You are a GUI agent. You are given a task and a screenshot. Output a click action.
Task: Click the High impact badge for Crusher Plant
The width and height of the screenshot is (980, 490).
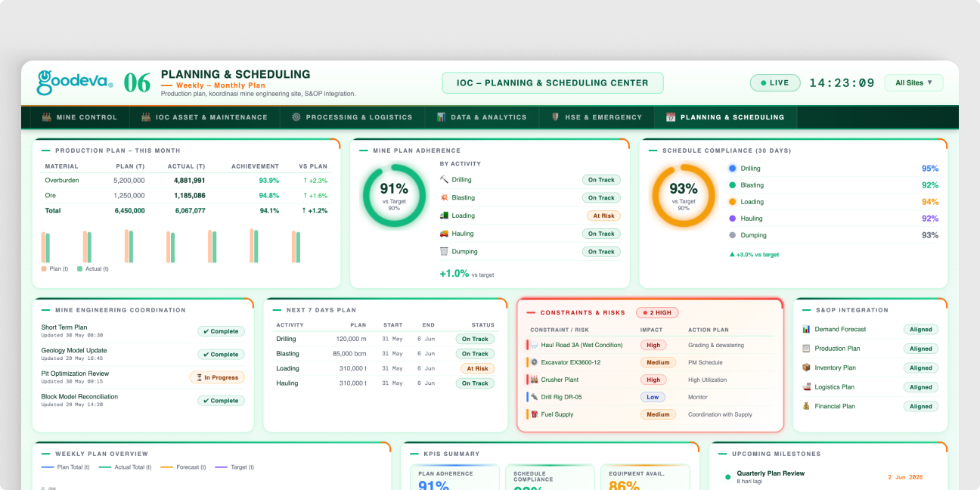click(x=653, y=380)
